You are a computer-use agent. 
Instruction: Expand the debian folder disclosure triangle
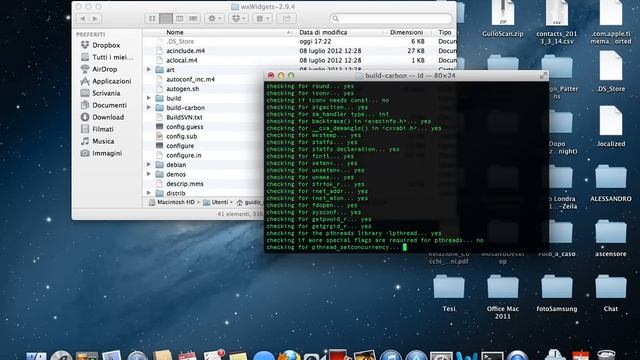click(149, 164)
